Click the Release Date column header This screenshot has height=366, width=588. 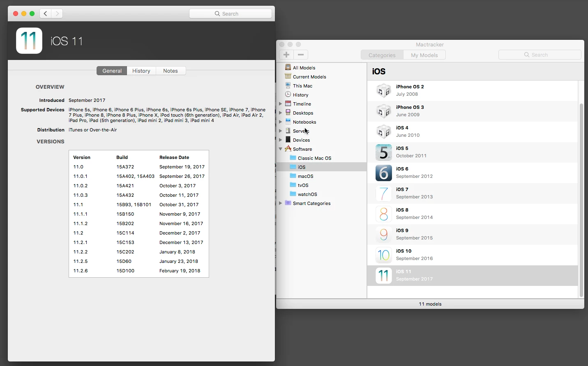(x=174, y=157)
